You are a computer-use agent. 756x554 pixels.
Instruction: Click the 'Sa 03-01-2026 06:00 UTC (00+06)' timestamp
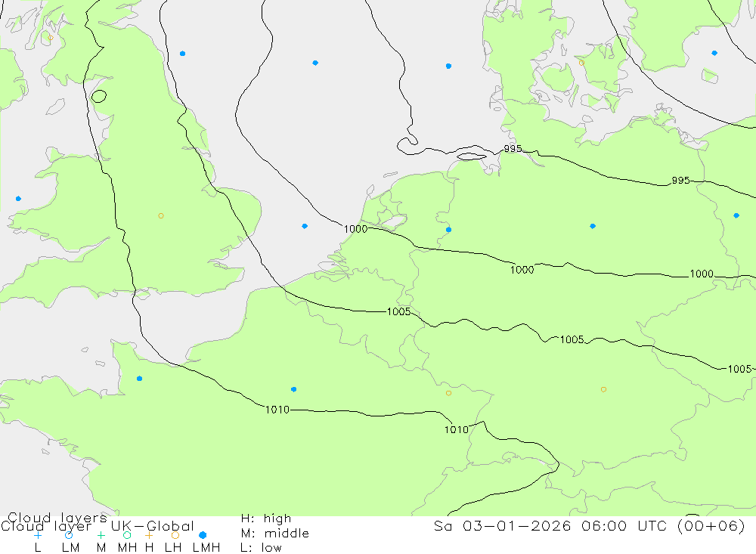589,525
